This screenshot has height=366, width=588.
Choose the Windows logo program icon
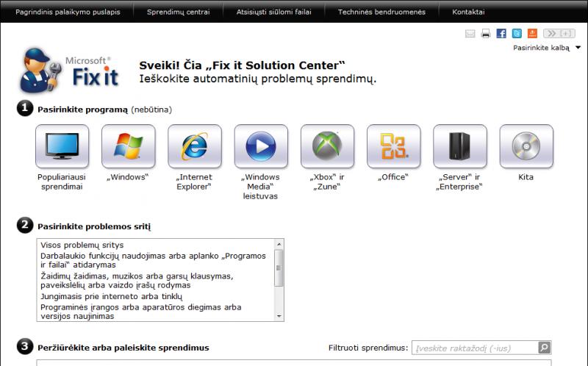[128, 146]
